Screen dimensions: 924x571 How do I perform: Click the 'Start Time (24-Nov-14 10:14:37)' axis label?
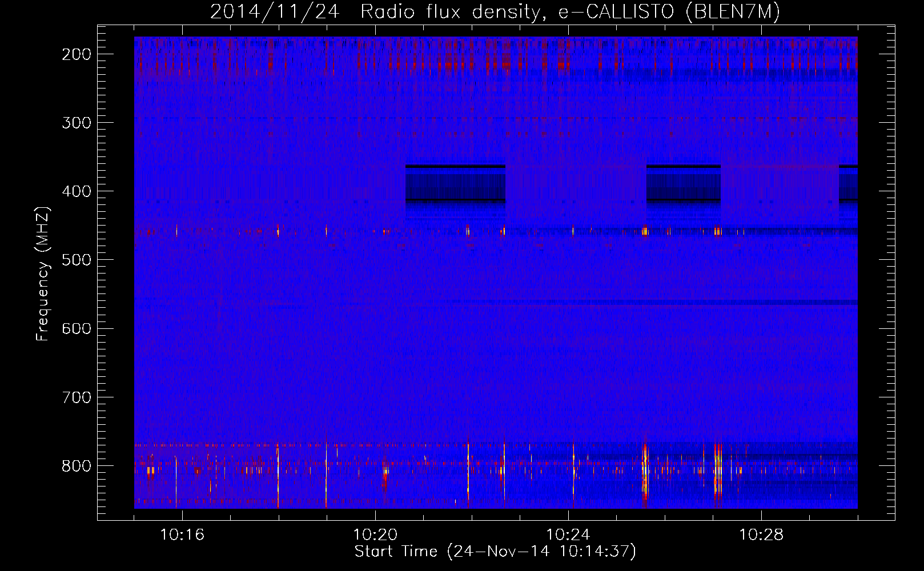[495, 552]
